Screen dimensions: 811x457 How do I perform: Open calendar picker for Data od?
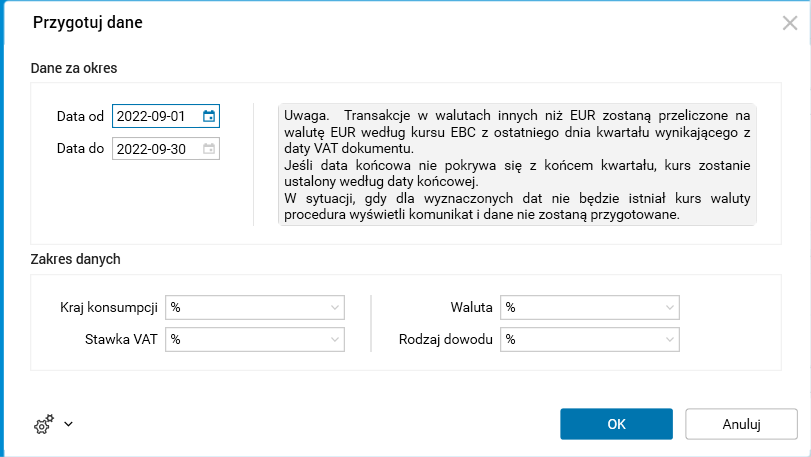pyautogui.click(x=209, y=116)
